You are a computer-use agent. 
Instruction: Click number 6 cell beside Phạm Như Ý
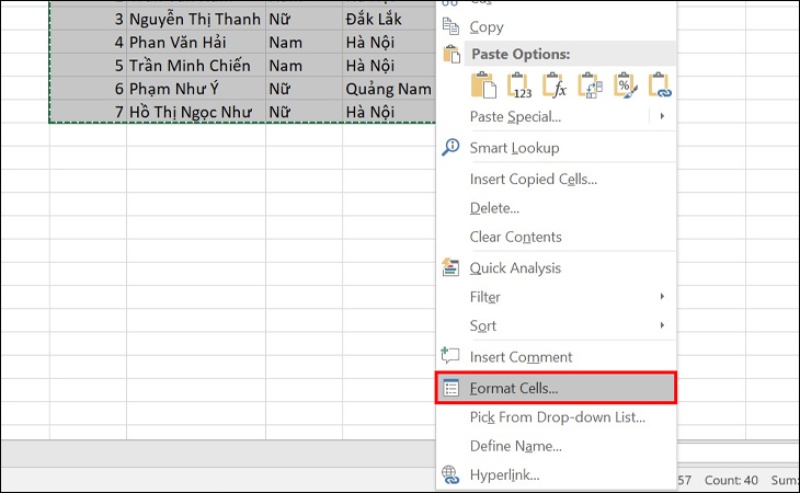(88, 88)
